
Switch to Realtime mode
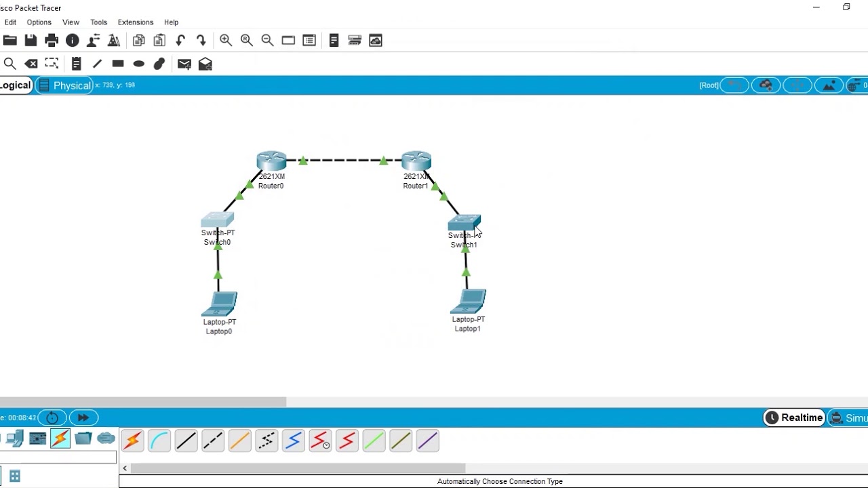[x=794, y=418]
